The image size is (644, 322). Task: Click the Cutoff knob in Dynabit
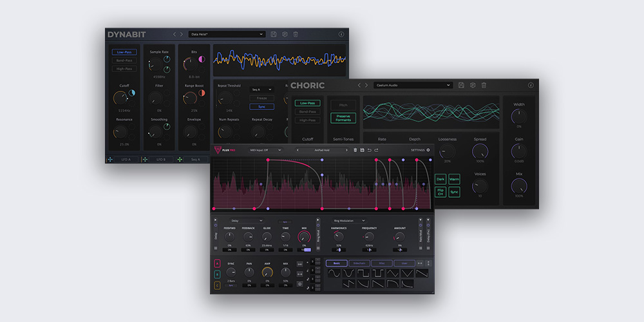pos(120,98)
